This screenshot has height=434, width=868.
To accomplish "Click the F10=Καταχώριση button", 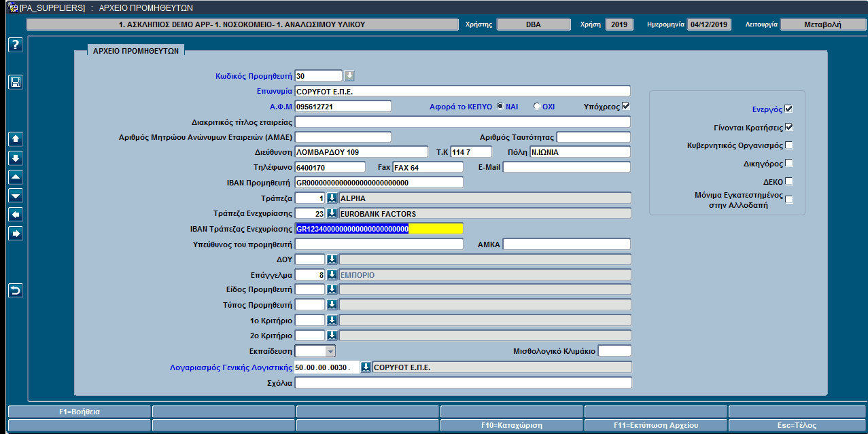I will [512, 425].
